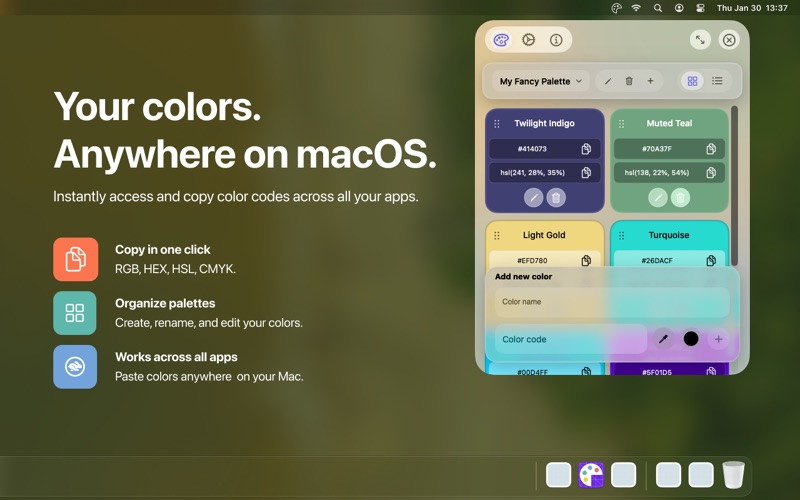Delete palette with the toolbar trash icon

629,81
